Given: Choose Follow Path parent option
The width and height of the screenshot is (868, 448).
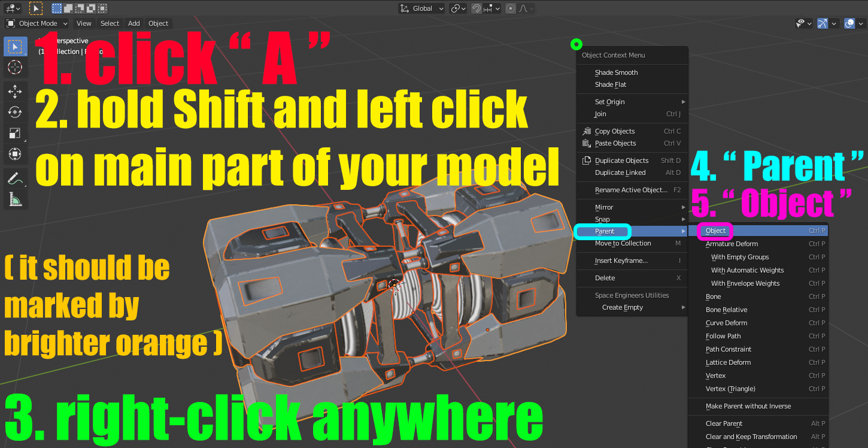Looking at the screenshot, I should (758, 336).
